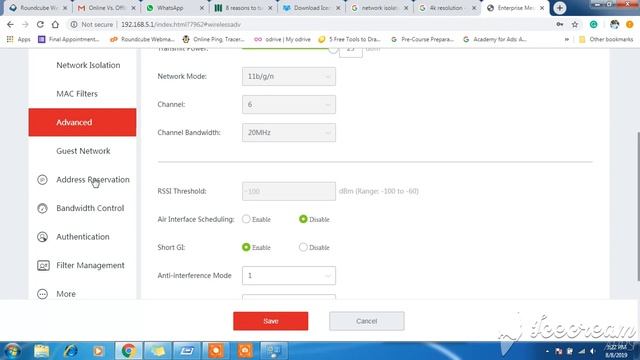Open MAC Filters page
The width and height of the screenshot is (640, 360).
(77, 94)
